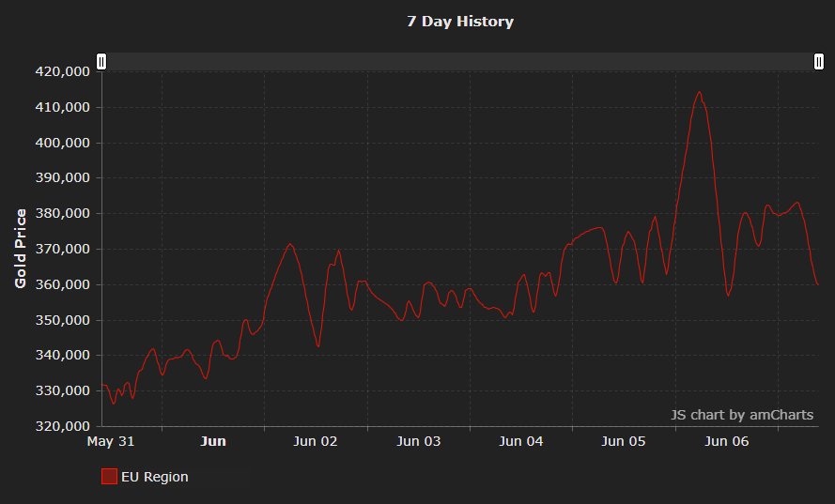Image resolution: width=835 pixels, height=504 pixels.
Task: Select the Jun 03 date label
Action: 419,441
